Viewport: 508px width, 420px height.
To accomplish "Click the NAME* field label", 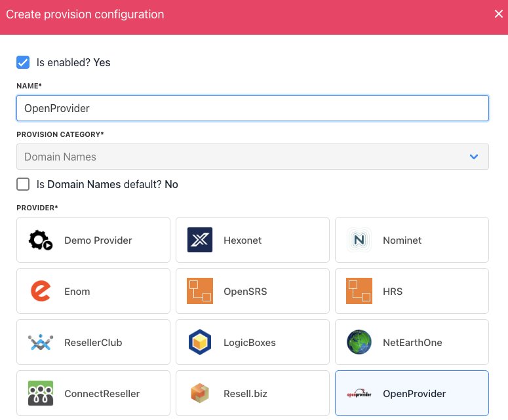I will pos(29,86).
